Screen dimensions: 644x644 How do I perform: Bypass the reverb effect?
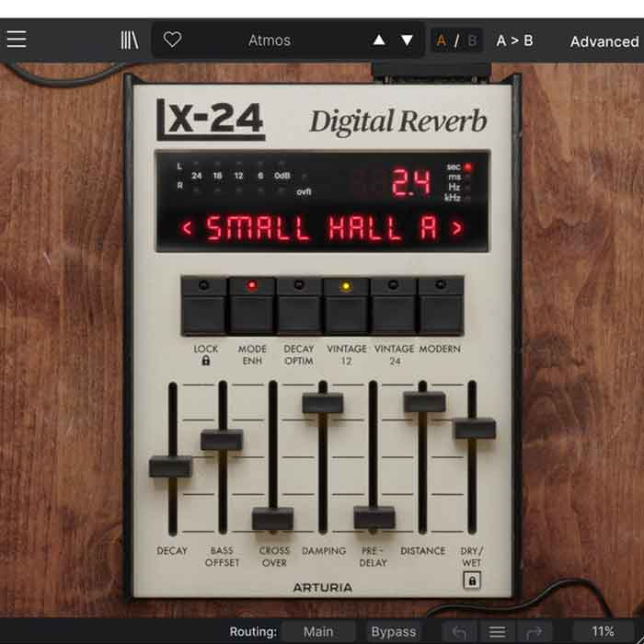pos(394,632)
